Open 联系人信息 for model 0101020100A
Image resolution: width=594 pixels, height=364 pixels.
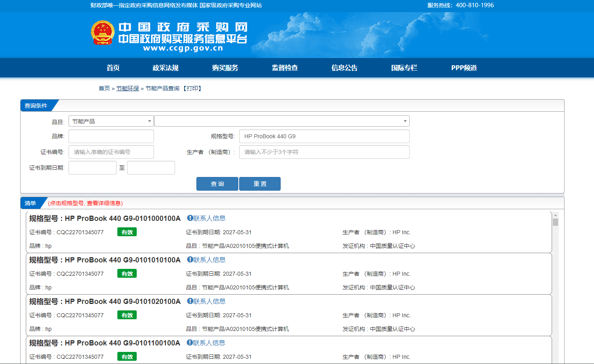coord(209,301)
